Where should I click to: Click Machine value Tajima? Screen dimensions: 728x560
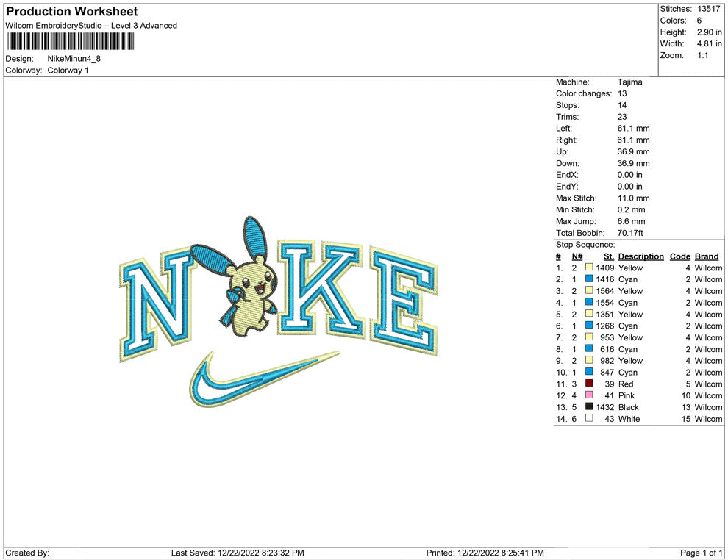[x=630, y=82]
